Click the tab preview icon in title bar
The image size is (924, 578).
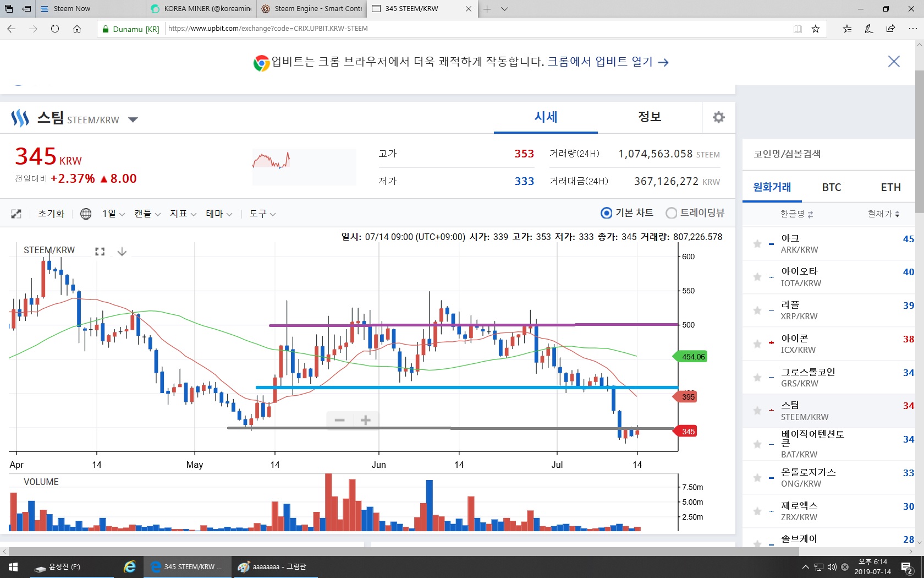[x=9, y=9]
